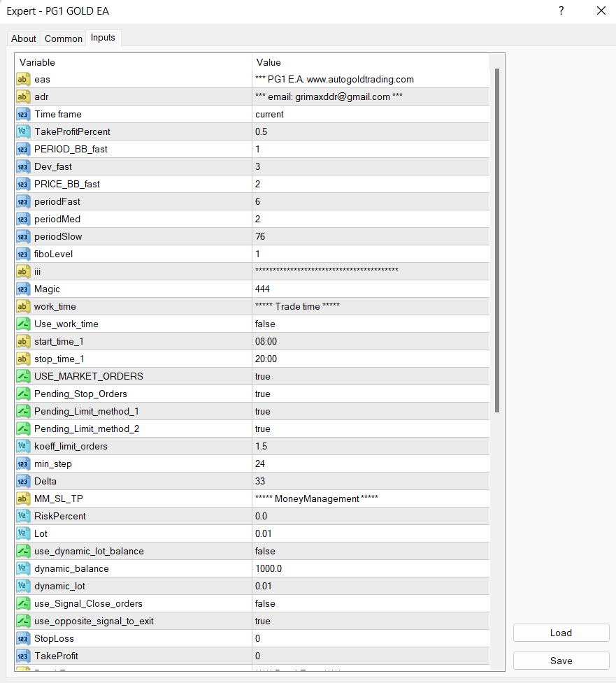
Task: Click the help question mark in title bar
Action: [561, 10]
